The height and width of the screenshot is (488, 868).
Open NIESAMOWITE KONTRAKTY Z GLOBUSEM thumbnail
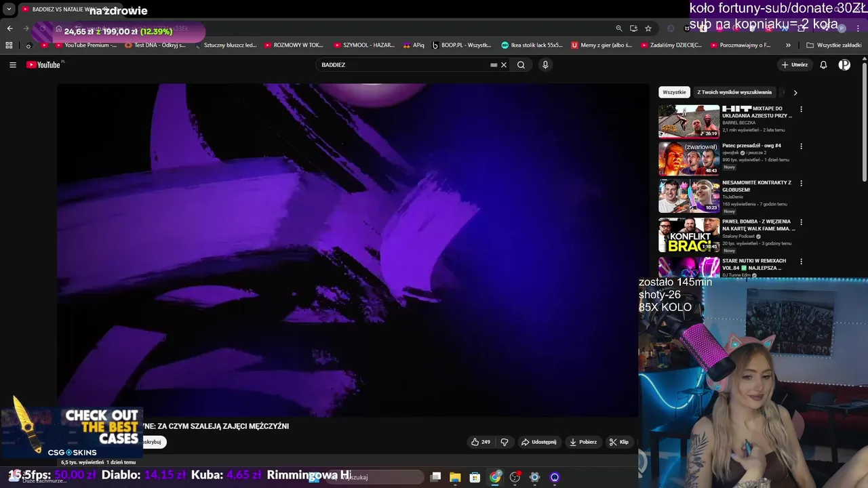(x=689, y=197)
